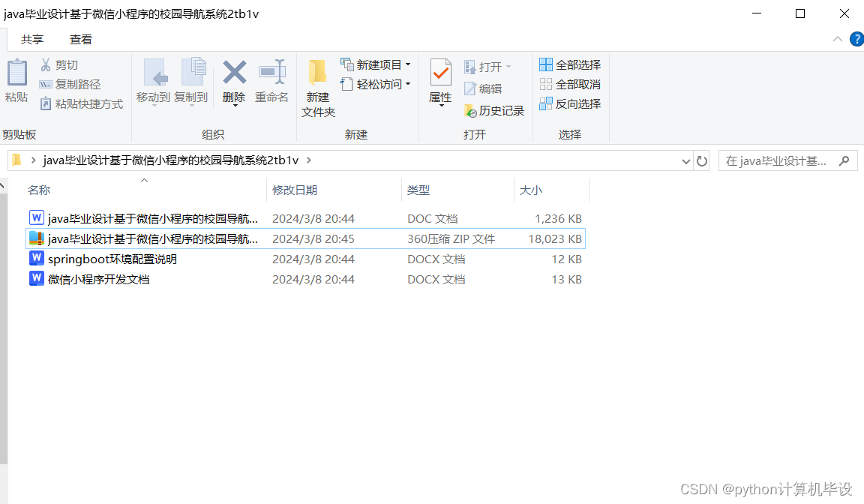Viewport: 864px width, 504px height.
Task: Click the folder icon in address bar
Action: click(17, 160)
